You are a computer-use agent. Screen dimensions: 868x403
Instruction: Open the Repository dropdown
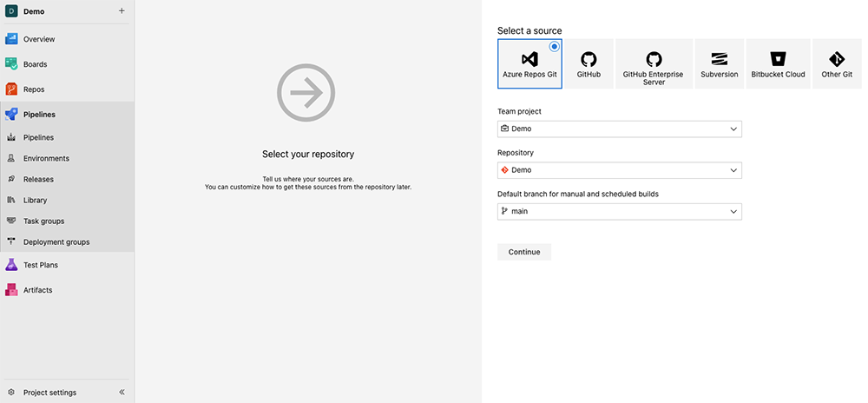(x=619, y=170)
